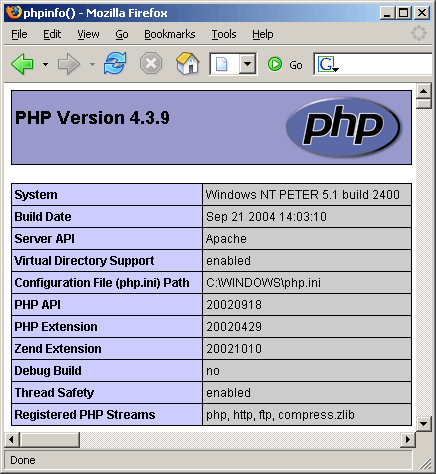This screenshot has width=436, height=474.
Task: Click the PHP logo image
Action: 343,127
